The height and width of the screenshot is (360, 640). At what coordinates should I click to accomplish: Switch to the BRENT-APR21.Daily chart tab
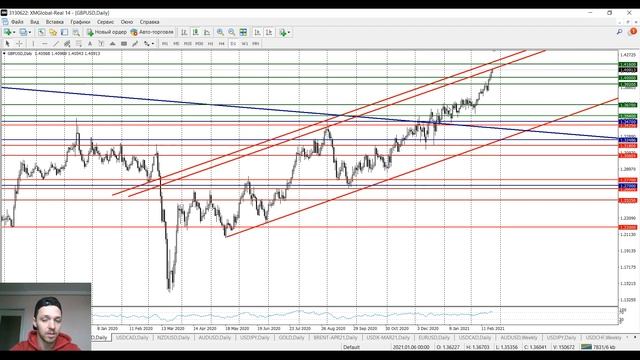point(335,338)
